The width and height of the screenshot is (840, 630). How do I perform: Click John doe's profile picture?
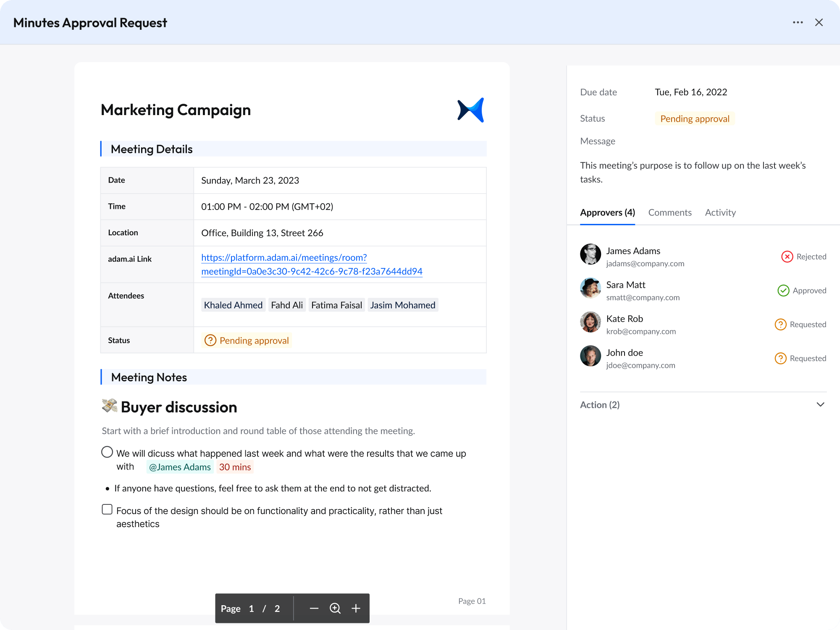click(590, 356)
